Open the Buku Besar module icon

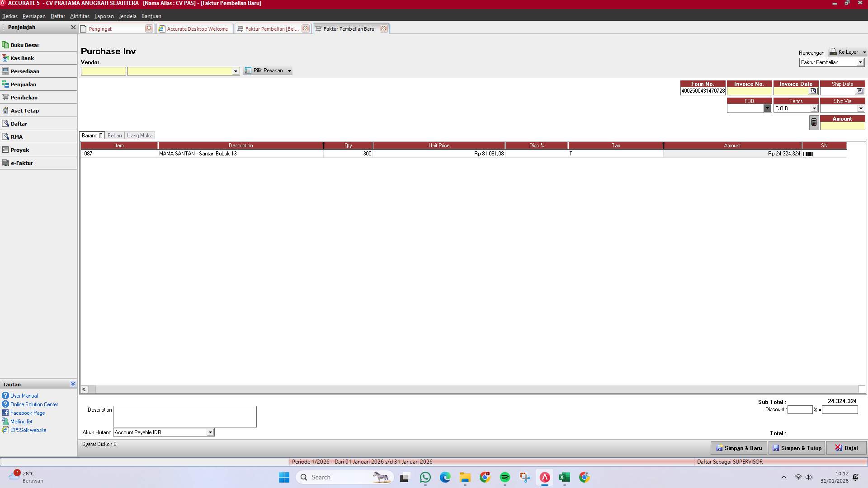pyautogui.click(x=5, y=44)
